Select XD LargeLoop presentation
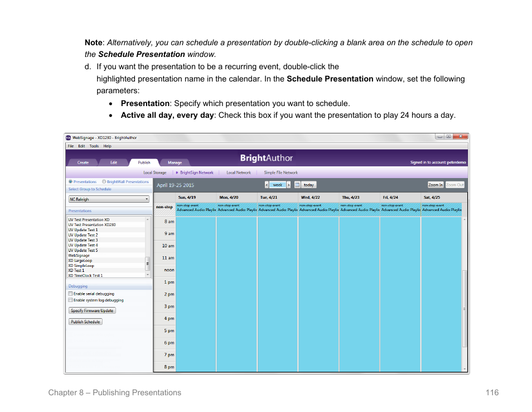Viewport: 532px width, 412px height. [x=106, y=261]
